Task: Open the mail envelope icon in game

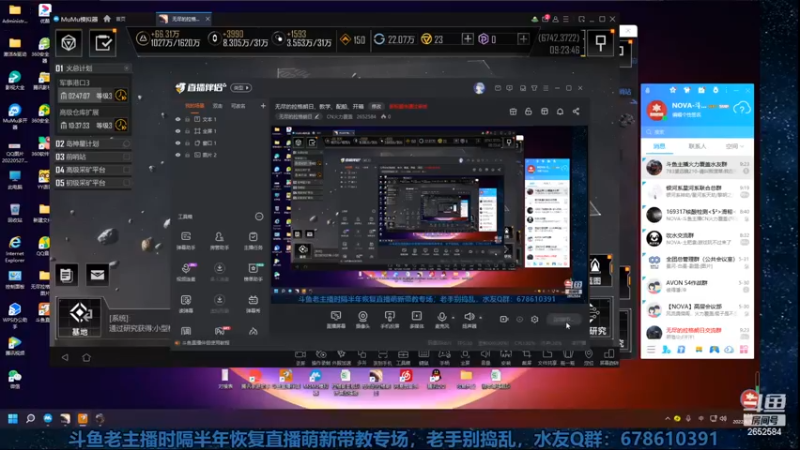Action: click(x=97, y=275)
